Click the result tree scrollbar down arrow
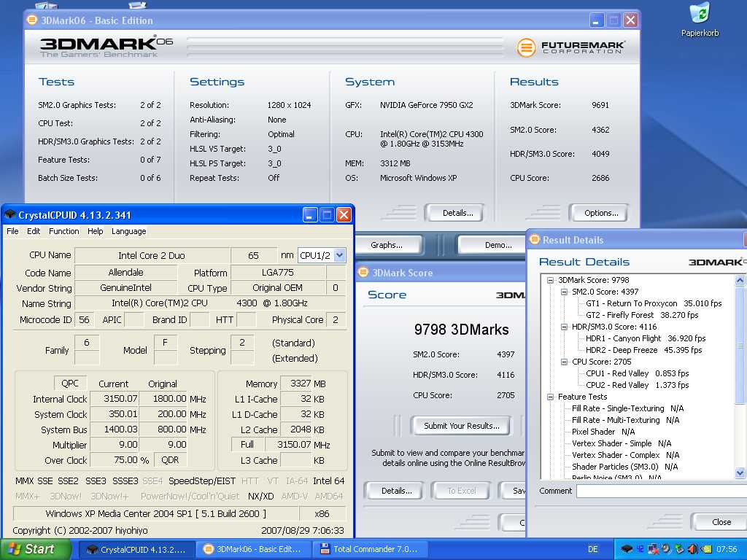 (x=740, y=472)
